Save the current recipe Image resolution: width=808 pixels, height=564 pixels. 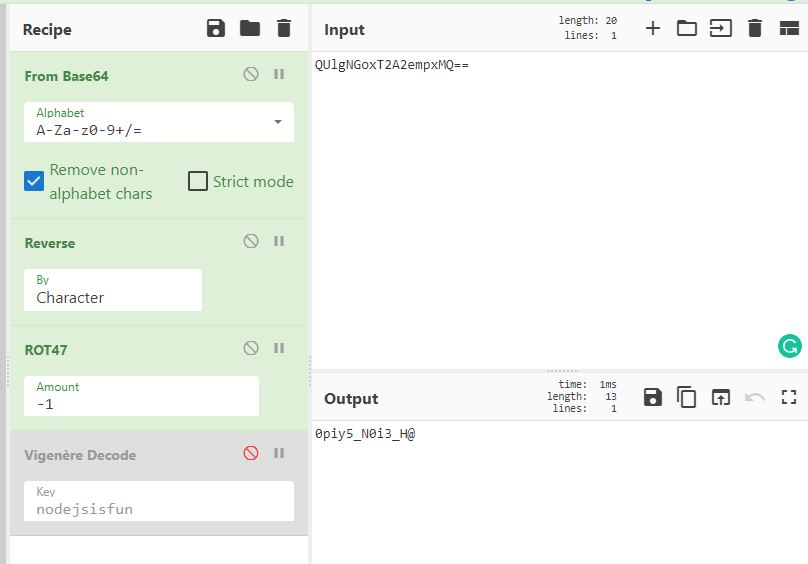coord(216,29)
